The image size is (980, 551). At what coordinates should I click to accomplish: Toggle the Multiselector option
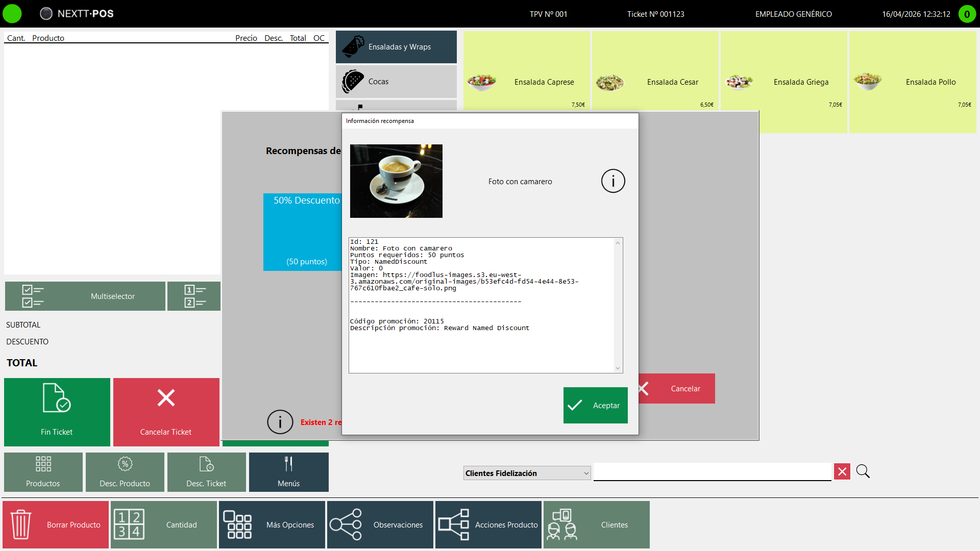coord(85,296)
